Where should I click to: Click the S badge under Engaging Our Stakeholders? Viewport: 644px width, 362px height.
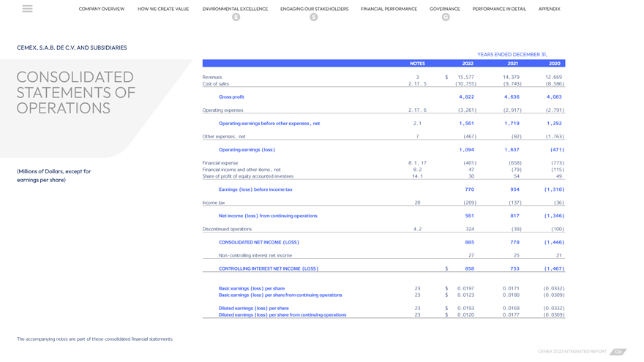pos(314,17)
